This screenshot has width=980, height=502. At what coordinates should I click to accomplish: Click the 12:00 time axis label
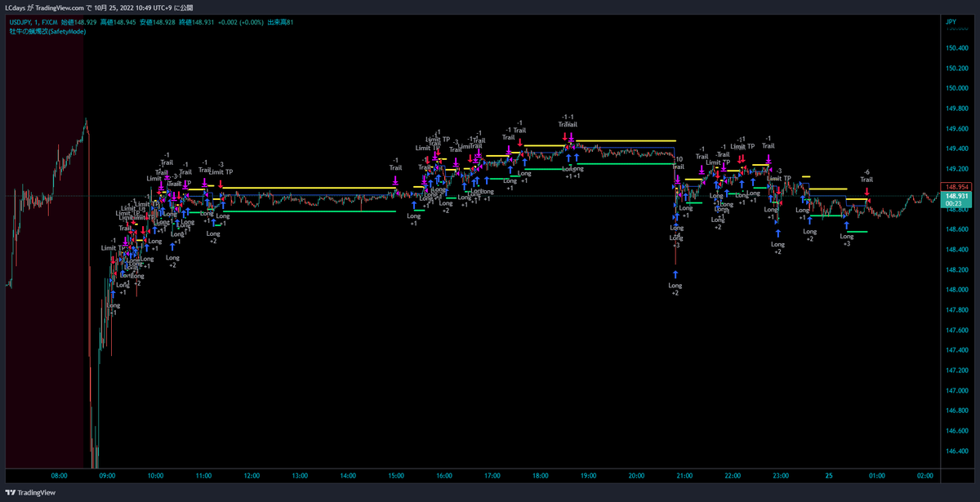(252, 475)
